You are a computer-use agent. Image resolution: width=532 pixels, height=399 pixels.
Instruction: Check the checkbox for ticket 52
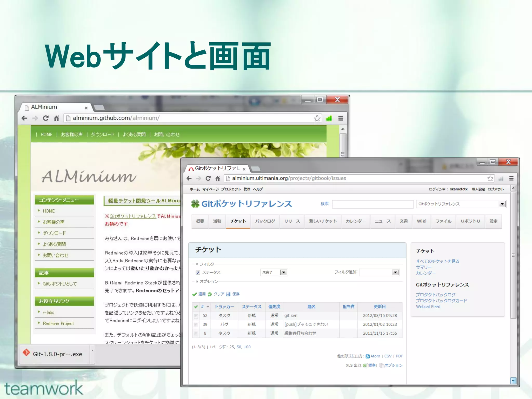196,316
